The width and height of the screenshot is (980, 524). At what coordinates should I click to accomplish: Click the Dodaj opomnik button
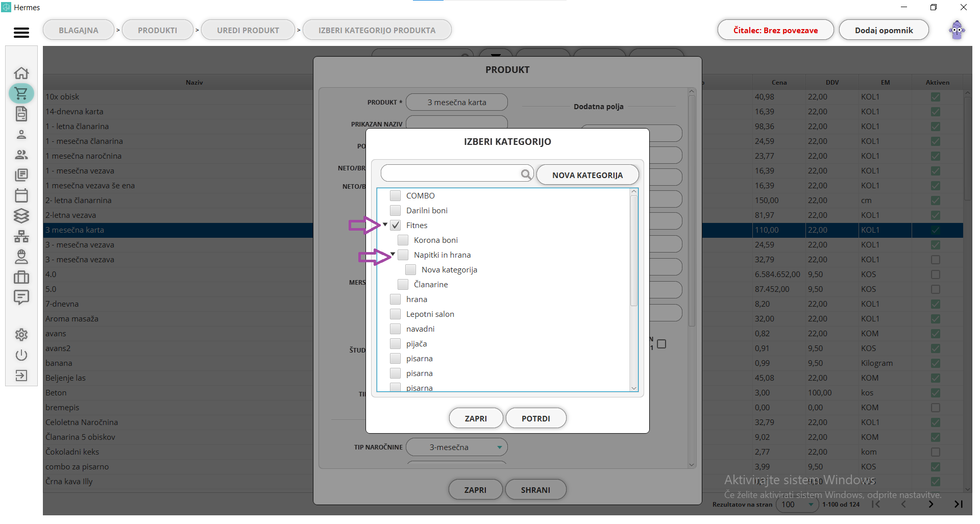884,30
